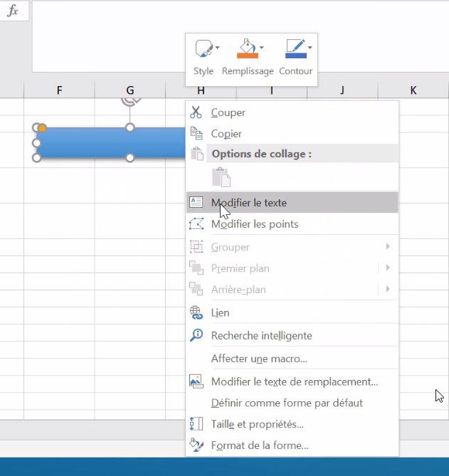Open the Style dropdown arrow

217,48
